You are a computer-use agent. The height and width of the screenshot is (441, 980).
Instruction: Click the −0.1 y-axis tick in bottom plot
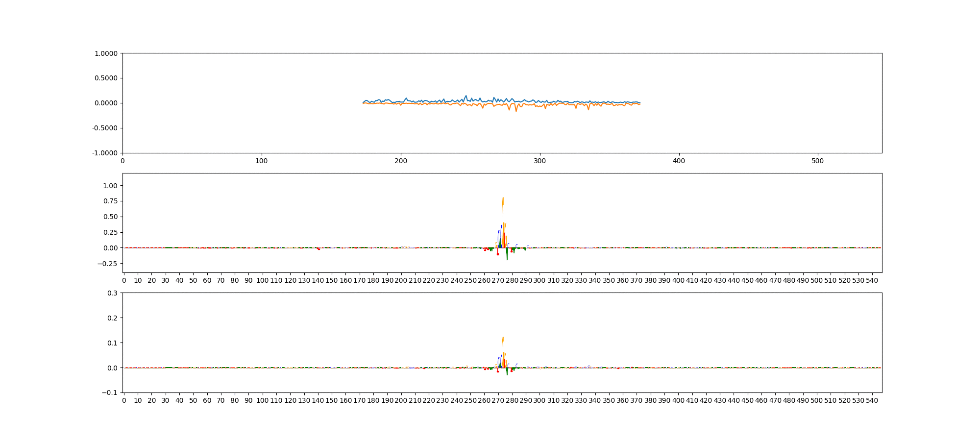point(110,392)
